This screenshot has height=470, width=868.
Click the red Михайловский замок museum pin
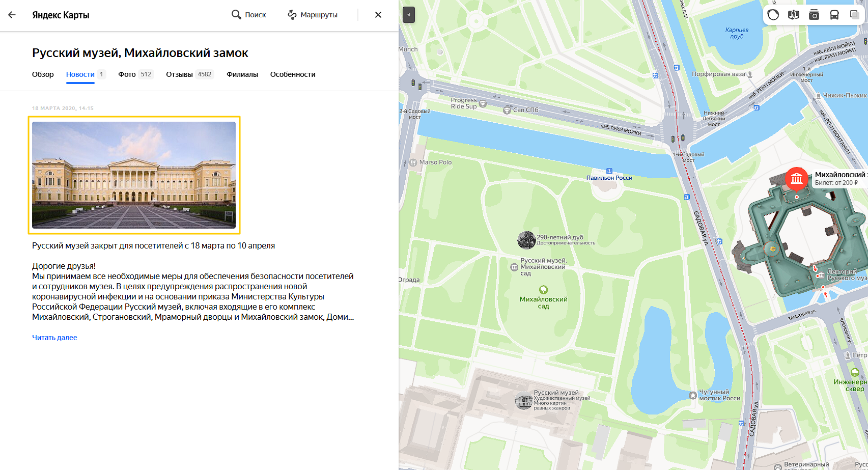[796, 179]
